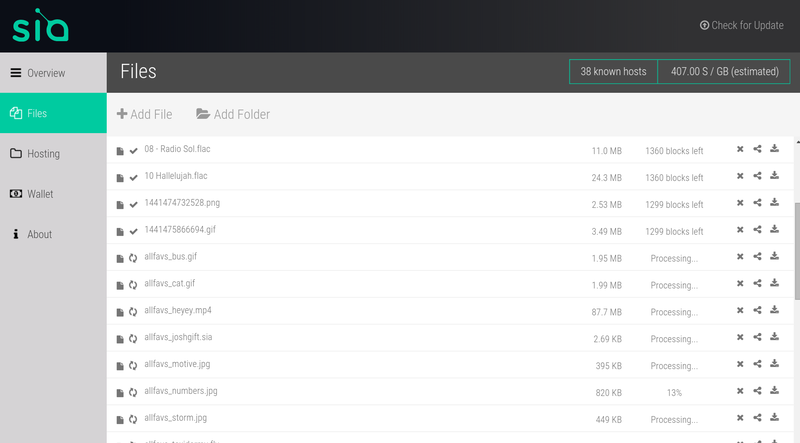Select file name allfavs_heyey.mp4

coord(178,310)
